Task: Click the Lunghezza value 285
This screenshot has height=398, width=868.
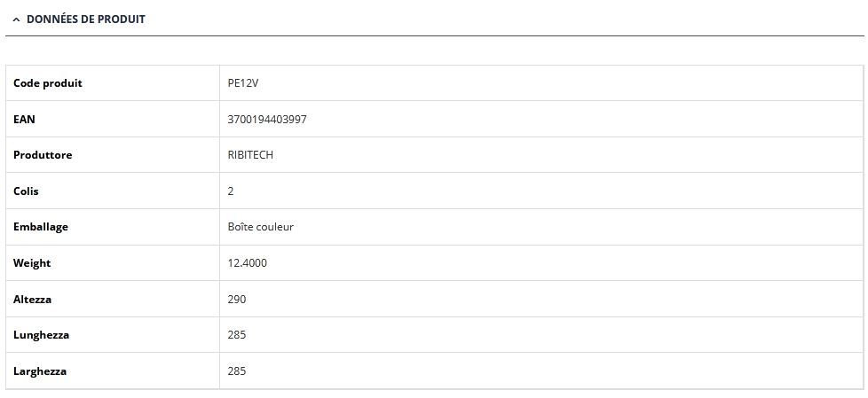Action: pyautogui.click(x=237, y=335)
